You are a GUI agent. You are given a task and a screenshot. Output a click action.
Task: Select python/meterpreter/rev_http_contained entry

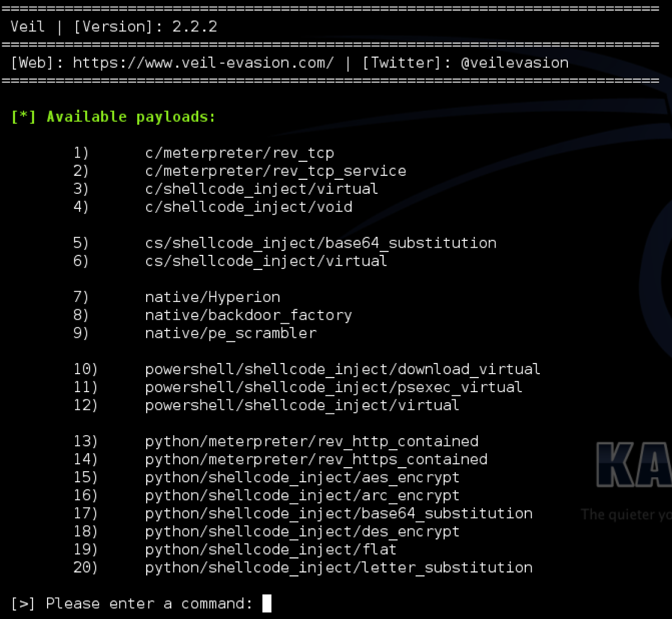[x=312, y=441]
